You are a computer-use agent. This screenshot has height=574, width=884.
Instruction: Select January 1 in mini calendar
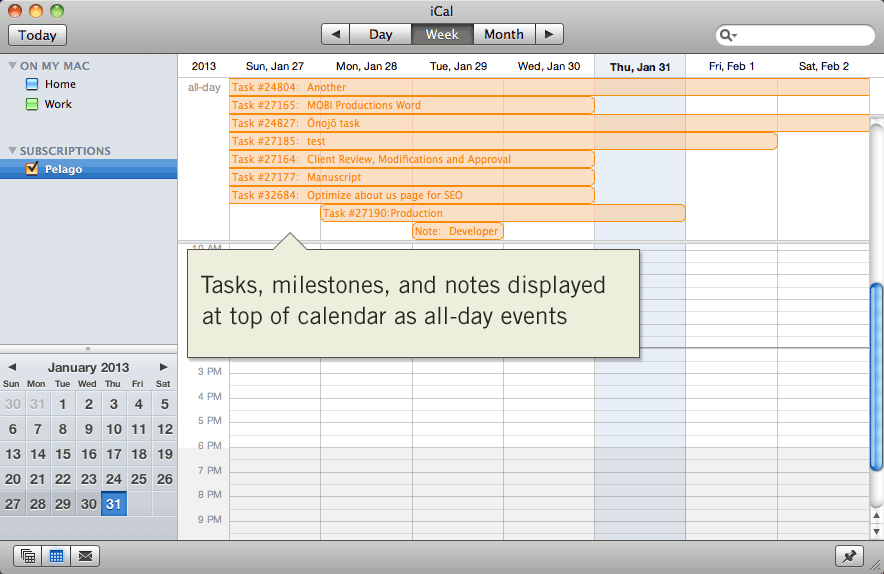tap(63, 404)
